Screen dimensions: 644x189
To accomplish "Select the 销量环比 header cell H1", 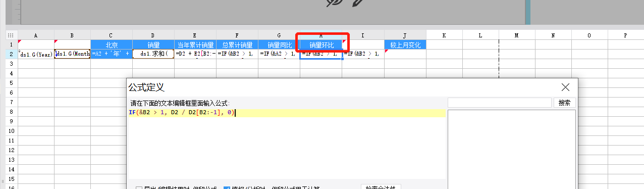I will click(321, 45).
